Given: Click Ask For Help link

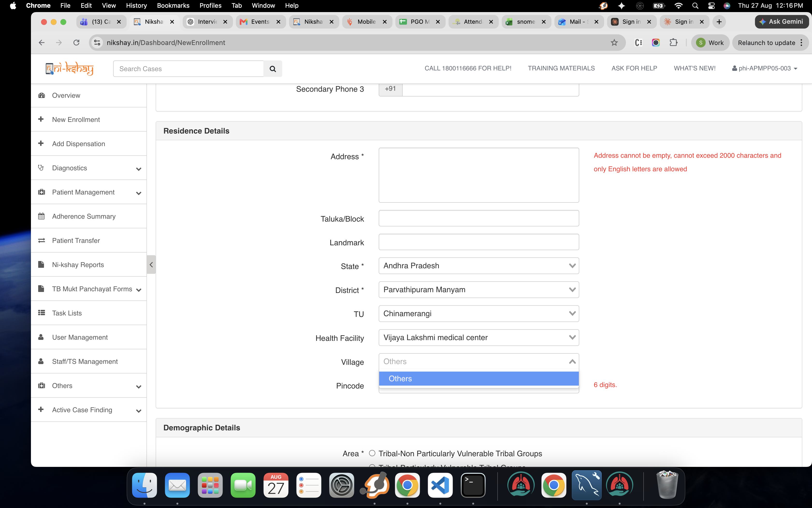Looking at the screenshot, I should (634, 68).
